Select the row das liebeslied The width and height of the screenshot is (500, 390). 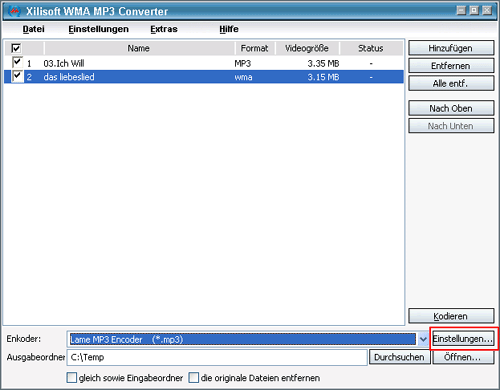(x=204, y=77)
